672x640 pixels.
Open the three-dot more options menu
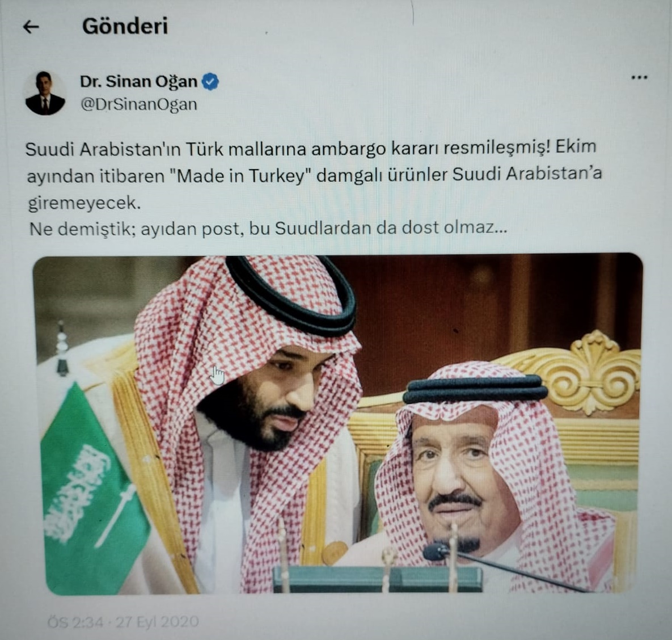point(639,78)
